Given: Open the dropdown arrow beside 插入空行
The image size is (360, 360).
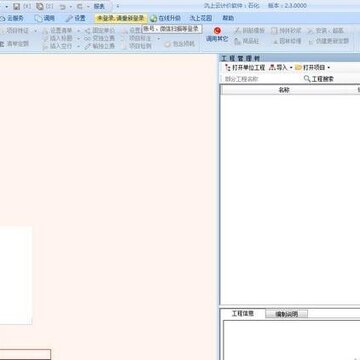Looking at the screenshot, I should coord(79,47).
